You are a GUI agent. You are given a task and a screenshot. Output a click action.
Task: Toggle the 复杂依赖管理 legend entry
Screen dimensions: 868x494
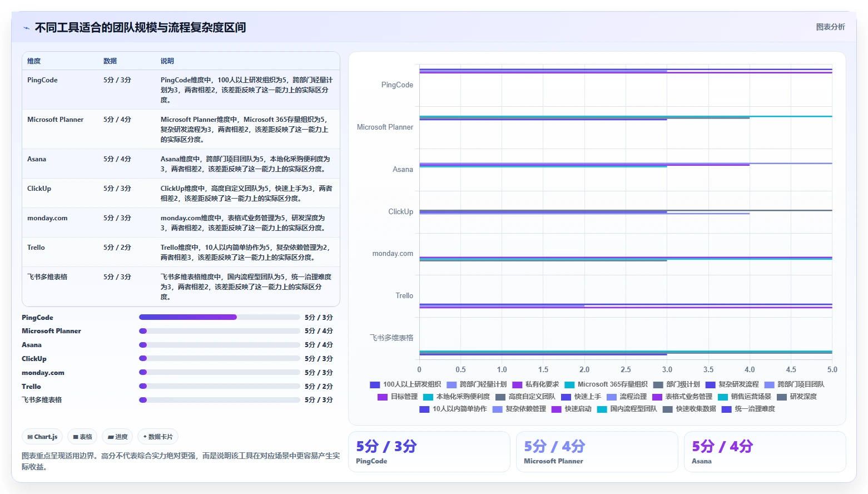[519, 409]
